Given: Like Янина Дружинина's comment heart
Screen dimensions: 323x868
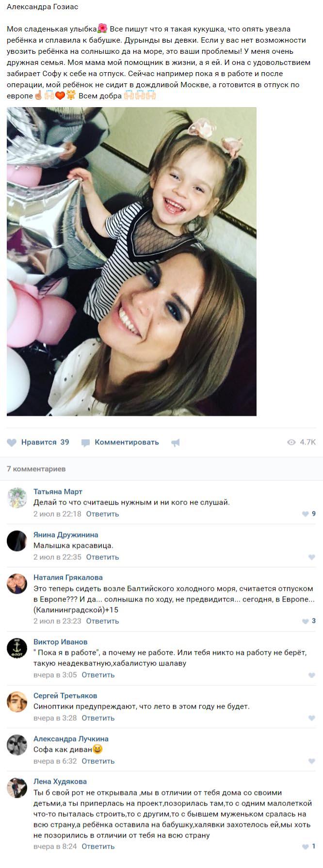Looking at the screenshot, I should tap(312, 557).
